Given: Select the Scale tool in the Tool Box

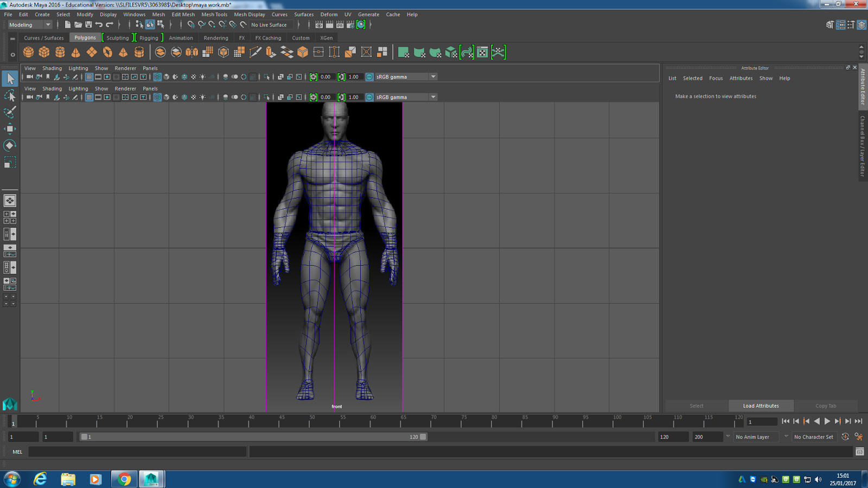Looking at the screenshot, I should click(x=10, y=162).
